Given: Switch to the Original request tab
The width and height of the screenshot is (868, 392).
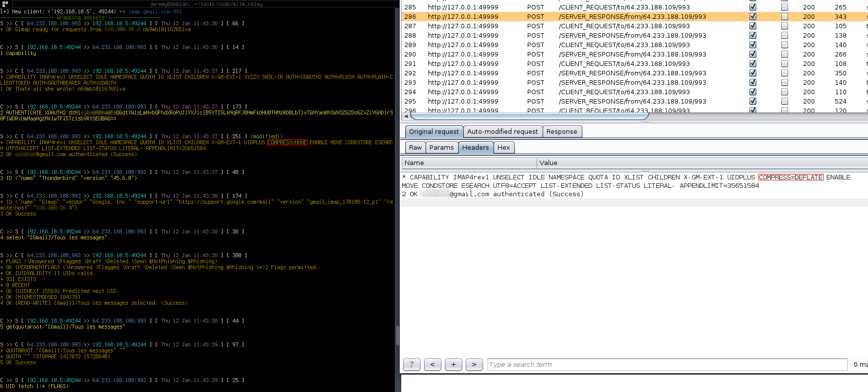Looking at the screenshot, I should click(434, 132).
